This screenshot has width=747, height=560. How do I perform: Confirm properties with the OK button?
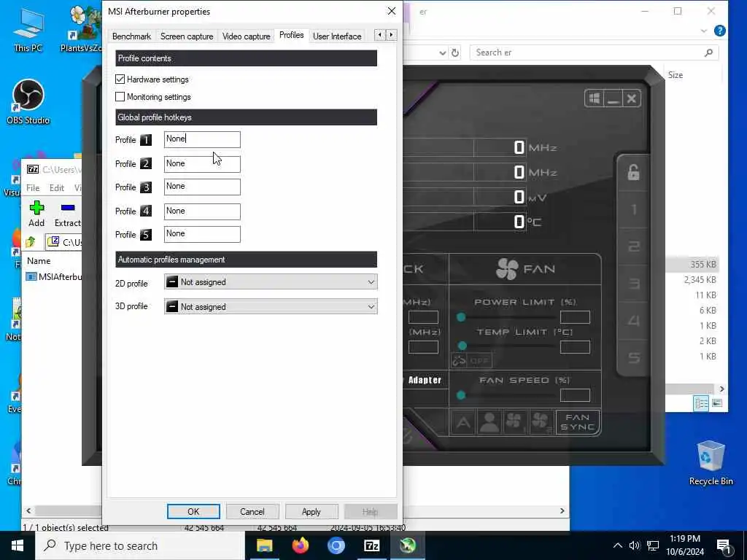193,511
